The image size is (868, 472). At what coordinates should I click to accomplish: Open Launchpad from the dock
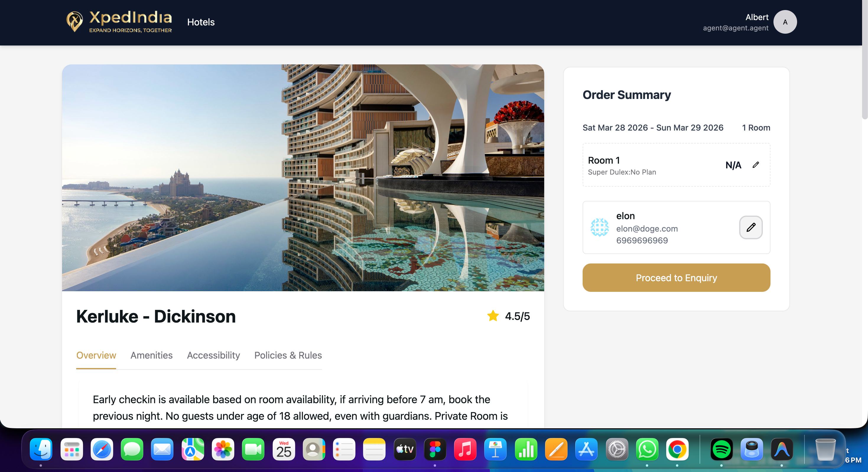pyautogui.click(x=71, y=449)
